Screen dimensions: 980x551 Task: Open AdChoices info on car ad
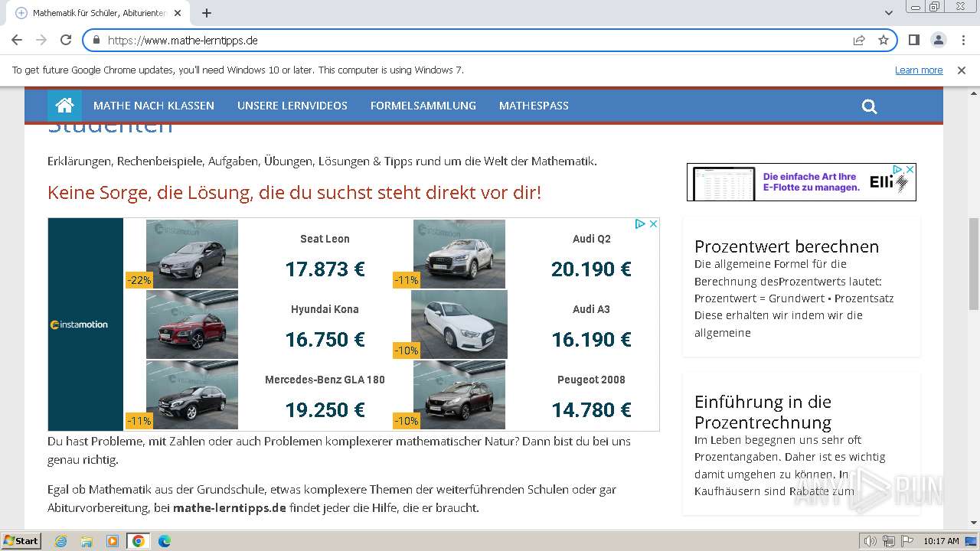pos(641,223)
